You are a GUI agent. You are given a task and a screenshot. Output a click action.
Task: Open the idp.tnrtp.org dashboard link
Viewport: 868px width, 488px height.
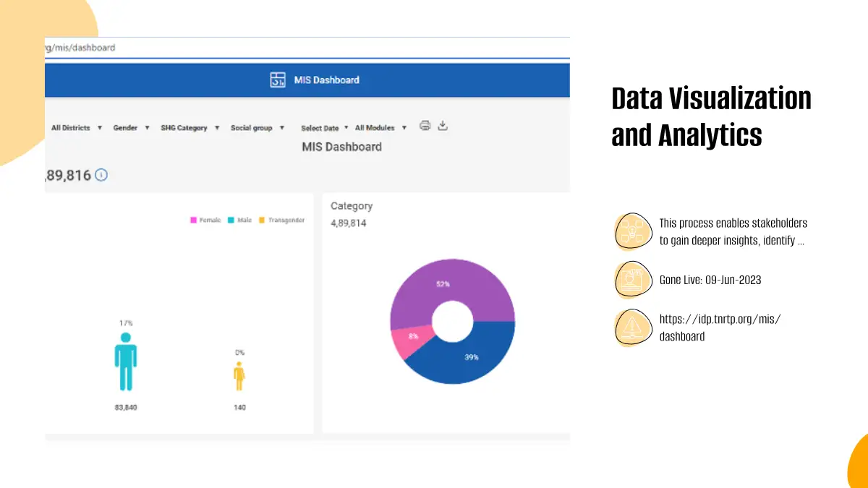[x=720, y=328]
